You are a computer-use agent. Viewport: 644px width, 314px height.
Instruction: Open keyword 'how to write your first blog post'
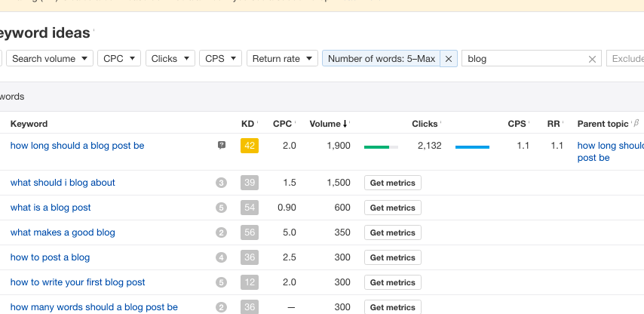pyautogui.click(x=78, y=282)
